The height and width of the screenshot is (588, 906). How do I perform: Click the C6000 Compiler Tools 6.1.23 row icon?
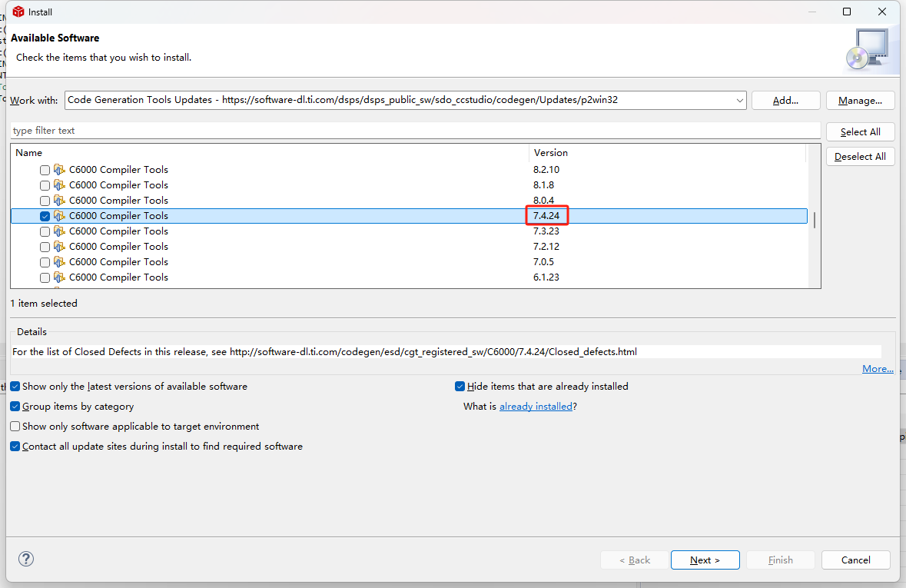pyautogui.click(x=59, y=277)
